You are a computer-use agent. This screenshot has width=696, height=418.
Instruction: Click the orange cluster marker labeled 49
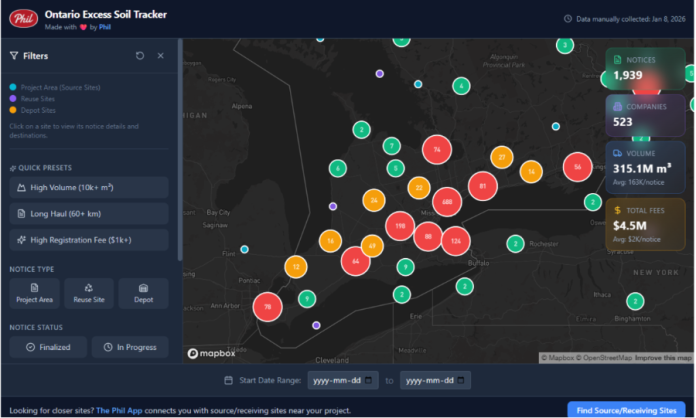pyautogui.click(x=372, y=246)
